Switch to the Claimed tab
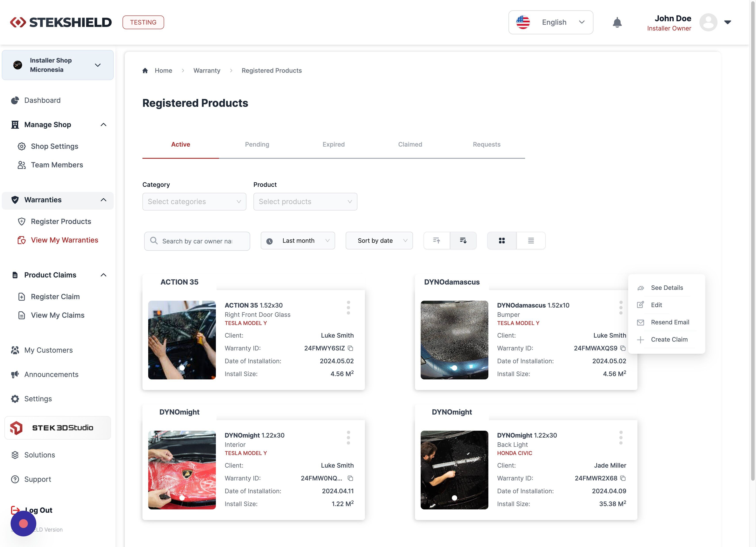 click(x=410, y=145)
